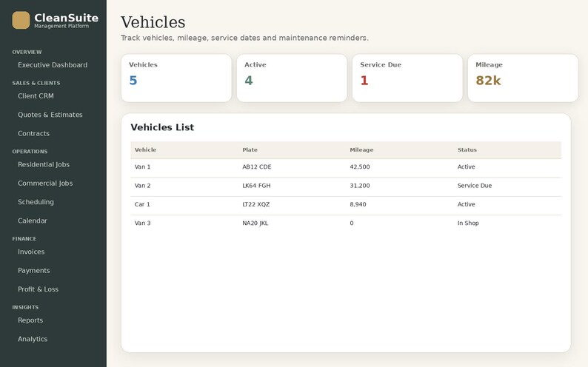The width and height of the screenshot is (588, 367).
Task: Click mileage value 42,500
Action: click(360, 167)
